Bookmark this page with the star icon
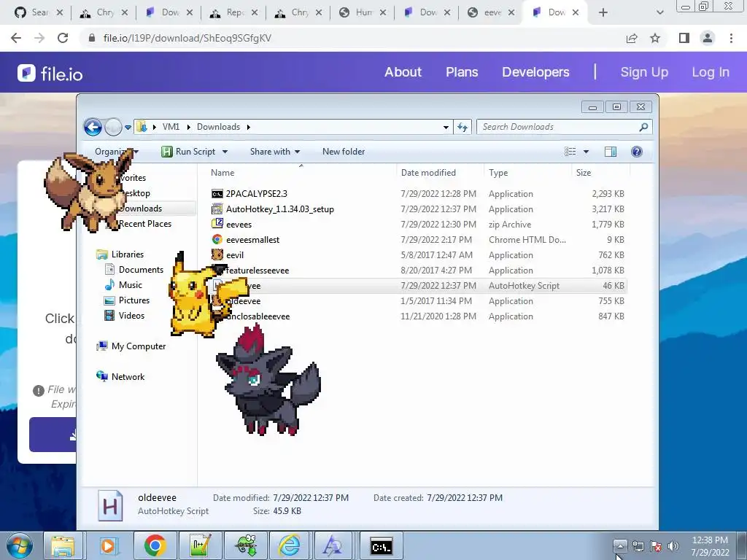This screenshot has width=747, height=560. pyautogui.click(x=655, y=38)
